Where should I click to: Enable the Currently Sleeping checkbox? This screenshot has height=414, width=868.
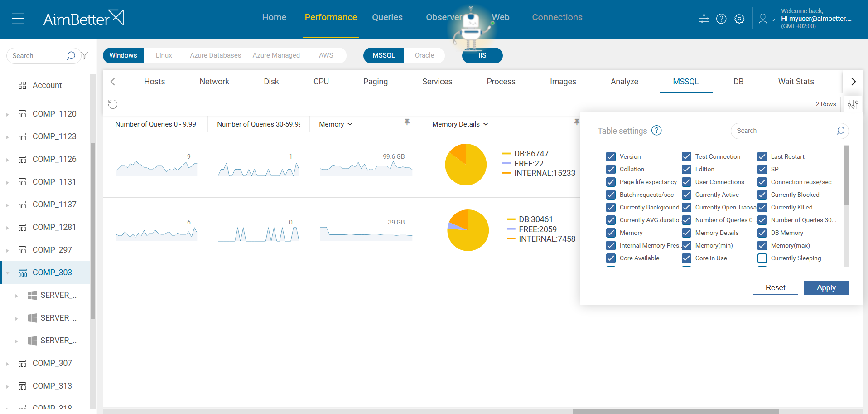[762, 258]
